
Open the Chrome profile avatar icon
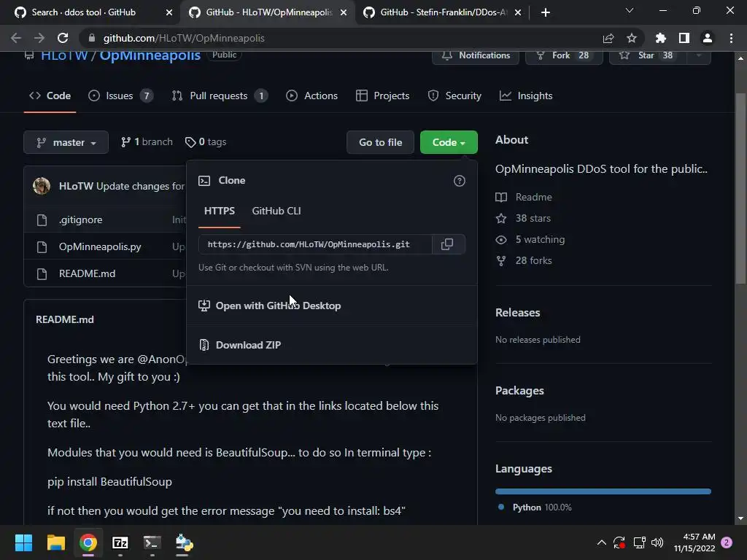click(x=708, y=38)
